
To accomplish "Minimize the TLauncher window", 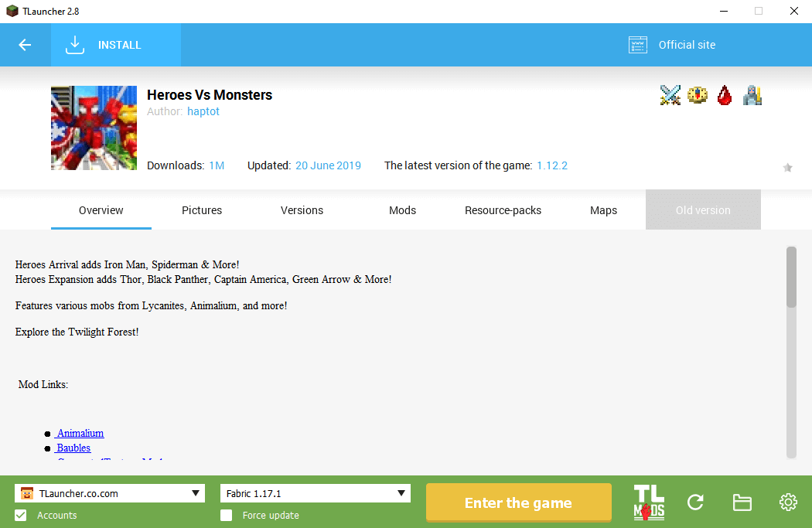I will click(724, 11).
